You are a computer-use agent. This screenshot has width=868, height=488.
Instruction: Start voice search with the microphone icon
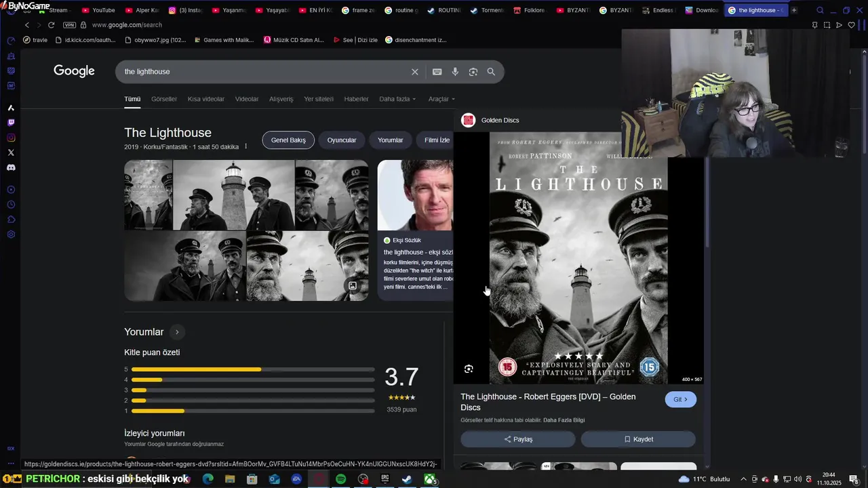click(455, 72)
